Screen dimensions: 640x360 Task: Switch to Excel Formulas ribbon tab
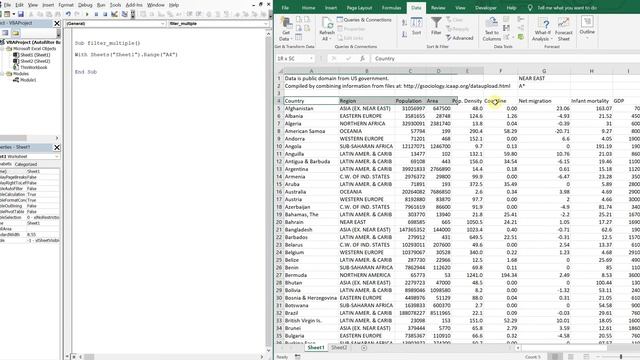click(391, 8)
